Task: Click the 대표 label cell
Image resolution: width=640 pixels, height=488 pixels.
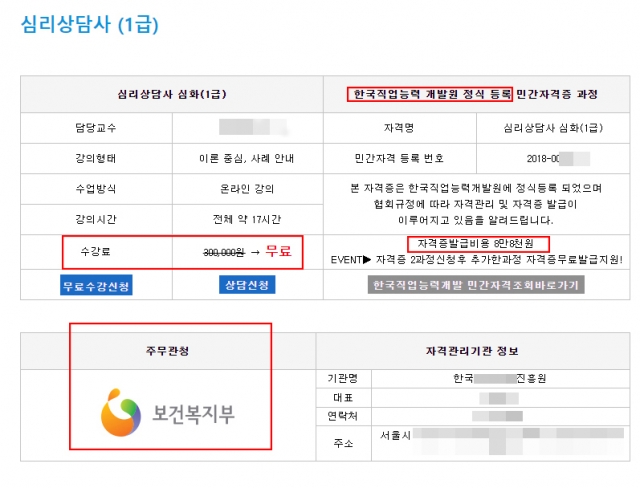Action: 344,397
